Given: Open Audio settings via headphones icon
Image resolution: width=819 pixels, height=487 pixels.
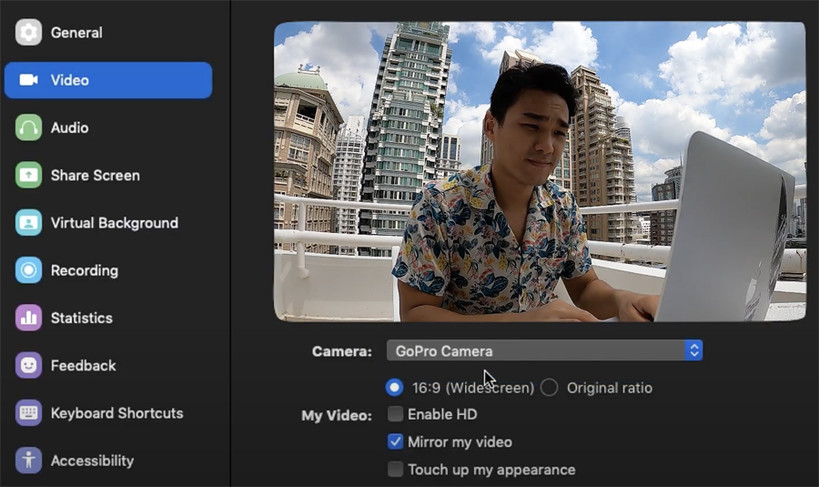Looking at the screenshot, I should click(x=28, y=128).
